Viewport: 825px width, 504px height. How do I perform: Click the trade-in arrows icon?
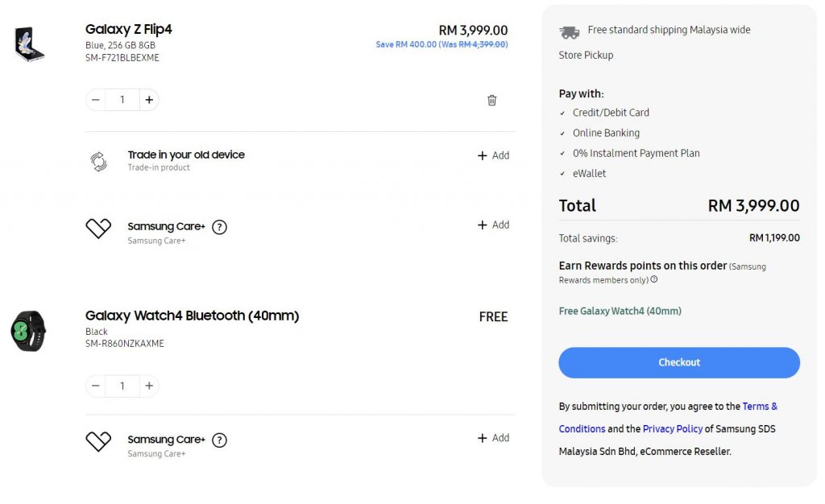coord(98,162)
